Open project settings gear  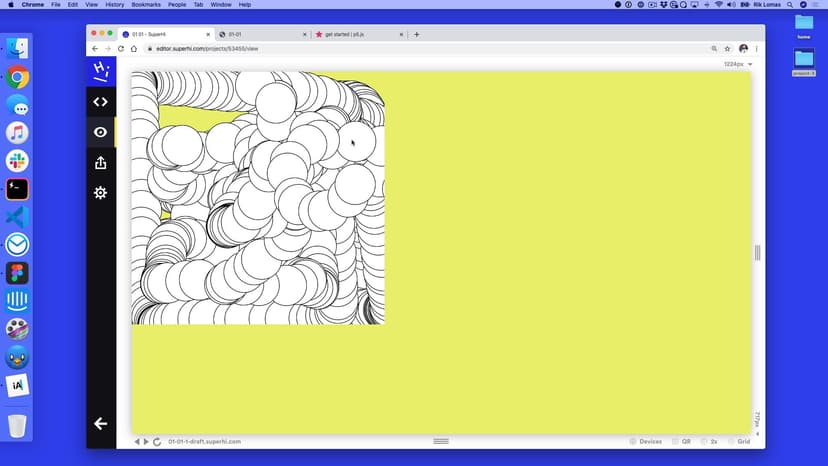[100, 193]
